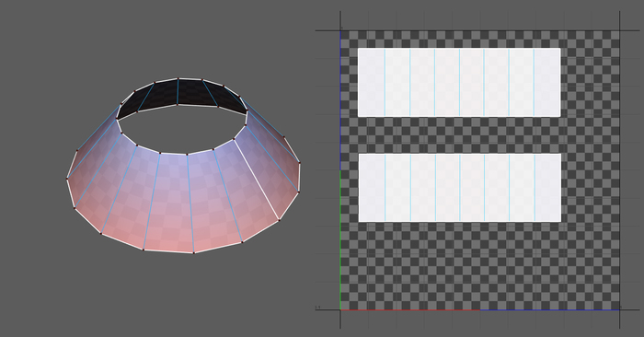This screenshot has width=644, height=337.
Task: Select the upper UV island rectangle
Action: coord(459,82)
